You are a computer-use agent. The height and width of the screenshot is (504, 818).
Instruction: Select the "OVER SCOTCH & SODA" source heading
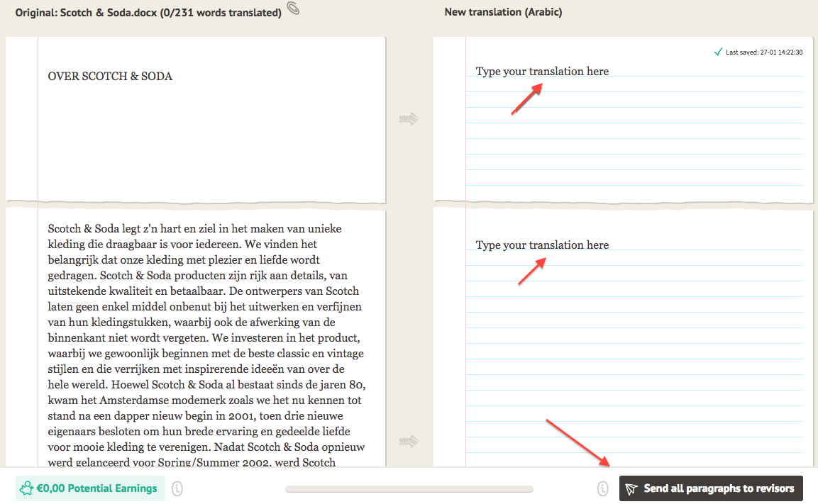click(x=110, y=77)
